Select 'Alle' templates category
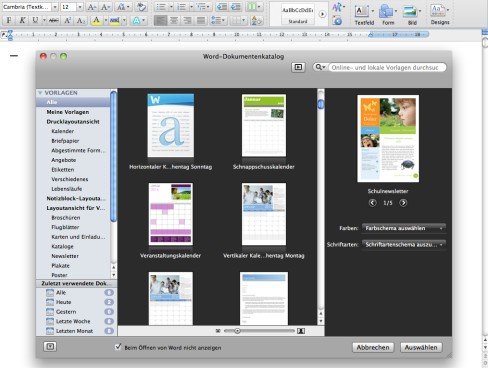The width and height of the screenshot is (488, 368). 73,102
